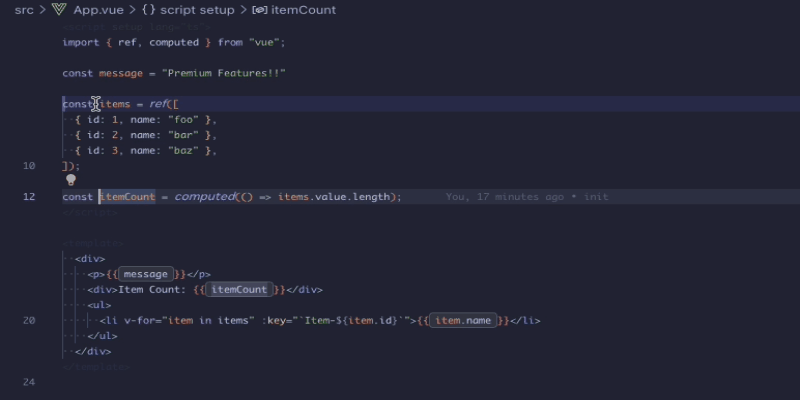Image resolution: width=800 pixels, height=400 pixels.
Task: Click the 'Item Count:' text in template
Action: [x=153, y=290]
